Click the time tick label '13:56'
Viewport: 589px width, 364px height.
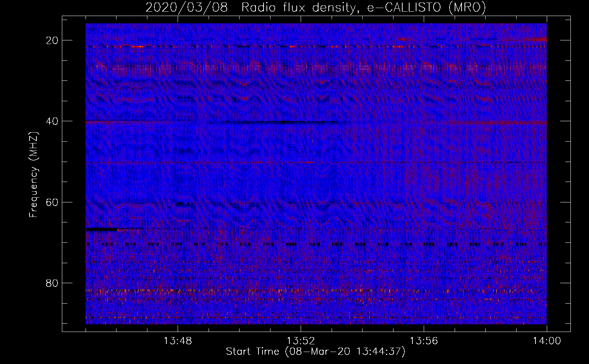click(424, 341)
